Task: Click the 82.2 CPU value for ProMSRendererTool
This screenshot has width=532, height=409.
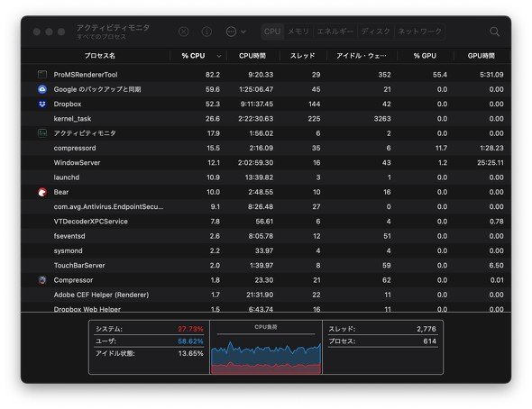Action: 213,75
